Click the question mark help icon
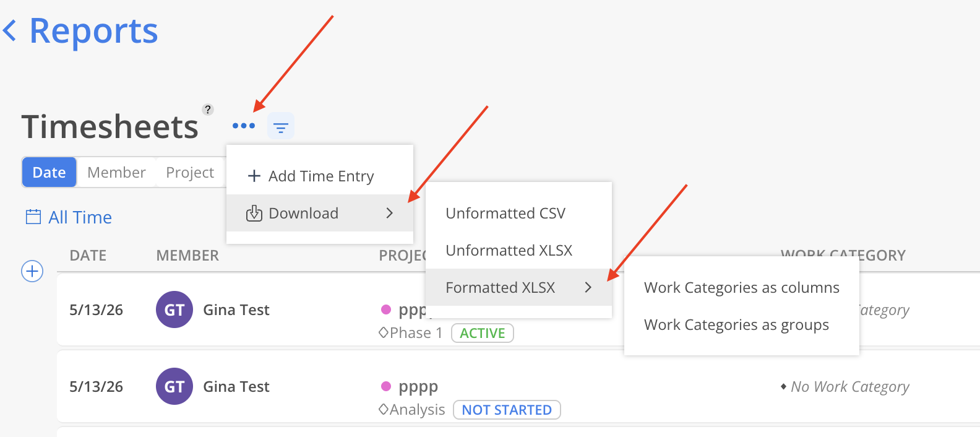 pyautogui.click(x=208, y=110)
